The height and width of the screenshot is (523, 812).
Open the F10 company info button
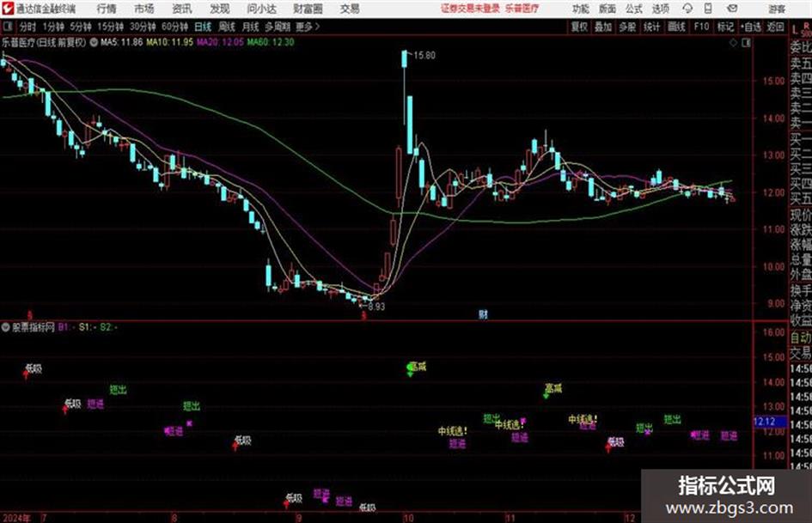701,27
